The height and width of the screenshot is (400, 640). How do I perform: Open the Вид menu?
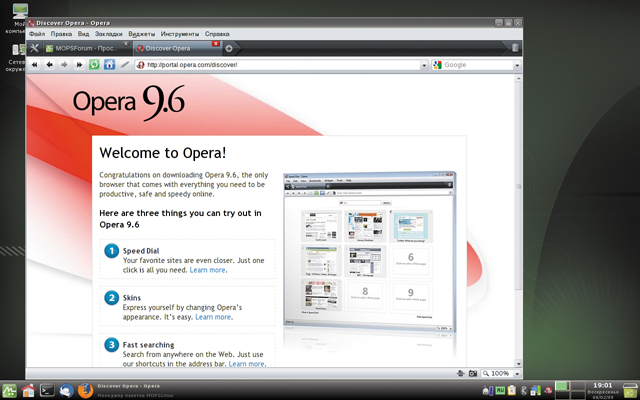tap(83, 34)
